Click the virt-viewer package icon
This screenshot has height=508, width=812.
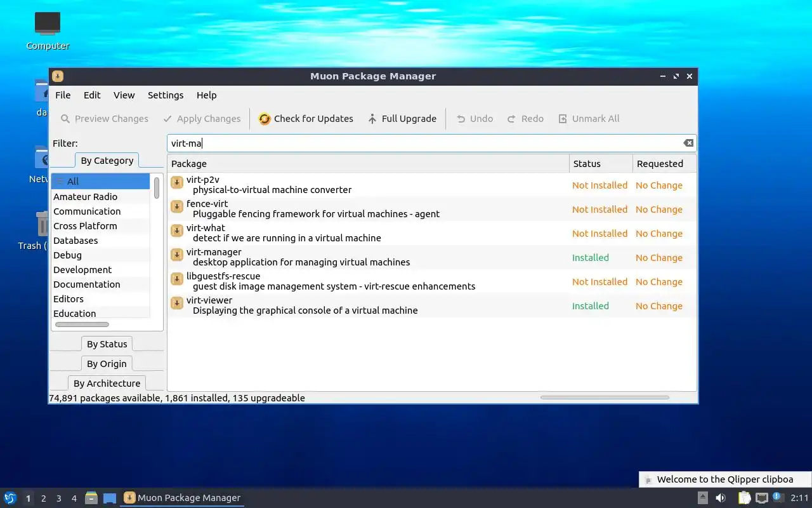[x=177, y=304]
